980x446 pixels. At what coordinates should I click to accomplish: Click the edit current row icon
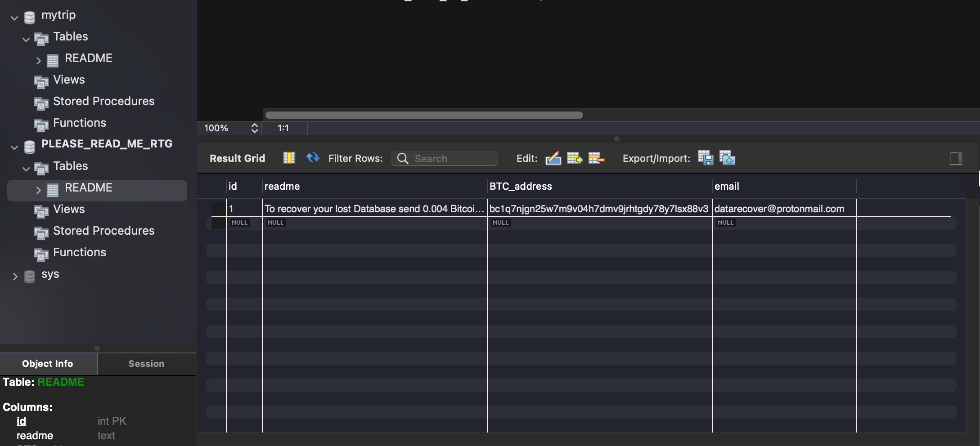[x=553, y=158]
